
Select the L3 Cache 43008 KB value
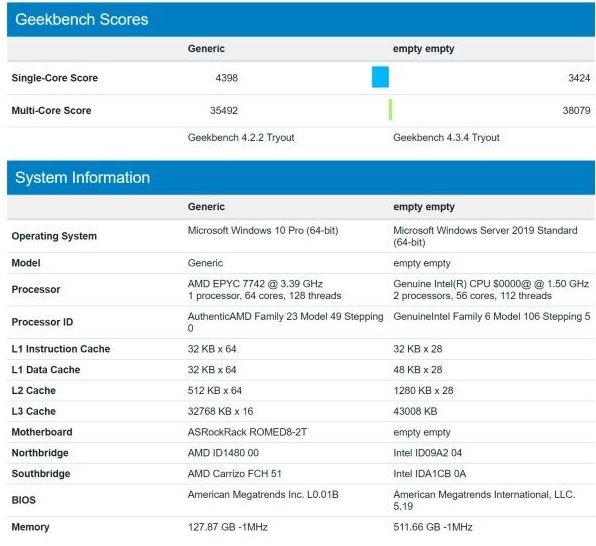click(x=415, y=411)
